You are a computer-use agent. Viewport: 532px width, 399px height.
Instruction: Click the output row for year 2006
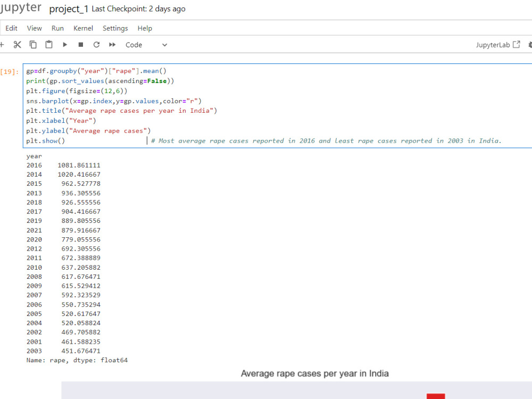pyautogui.click(x=63, y=304)
